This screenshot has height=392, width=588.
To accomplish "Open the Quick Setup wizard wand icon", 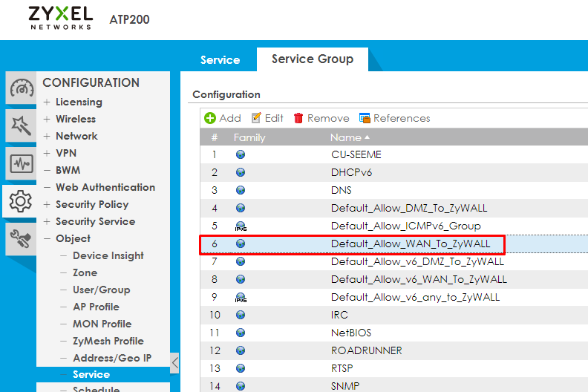I will [x=22, y=125].
